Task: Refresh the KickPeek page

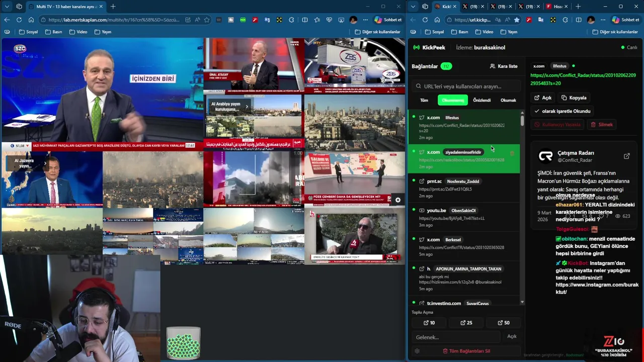Action: tap(425, 20)
